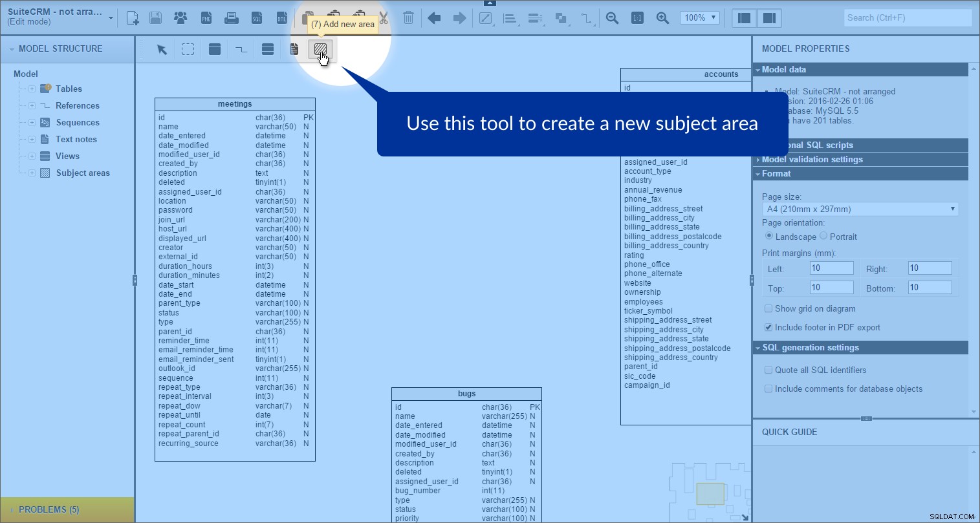This screenshot has width=980, height=523.
Task: Select the add new table tool
Action: pyautogui.click(x=215, y=49)
